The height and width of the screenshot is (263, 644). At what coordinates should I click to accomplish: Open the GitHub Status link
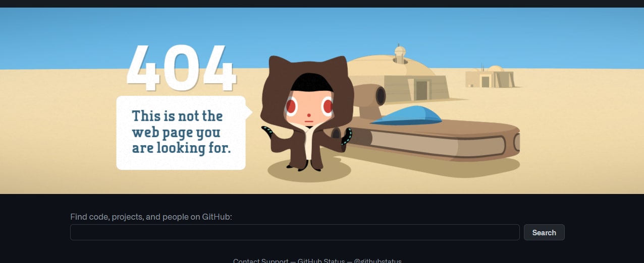click(321, 260)
